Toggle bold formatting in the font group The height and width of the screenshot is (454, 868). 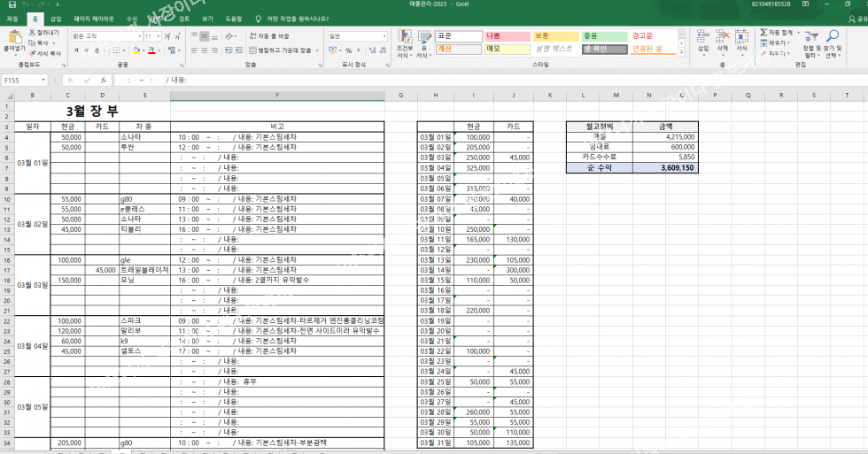76,50
